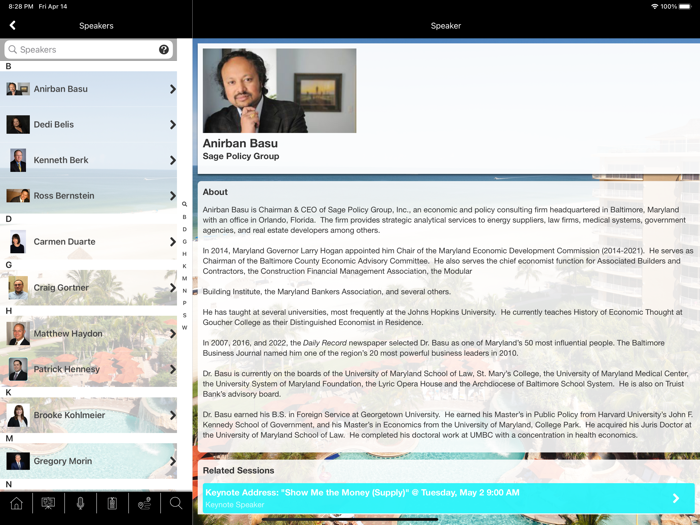
Task: Tap chevron on Dedi Belis row
Action: [173, 125]
